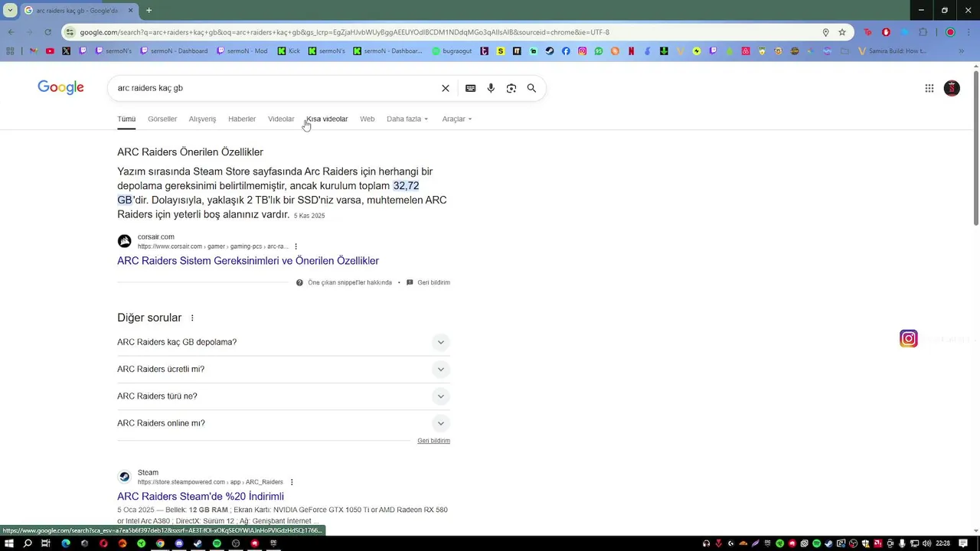Open 'ARC Raiders Sistem Gereksinimleri' link
980x551 pixels.
[248, 261]
